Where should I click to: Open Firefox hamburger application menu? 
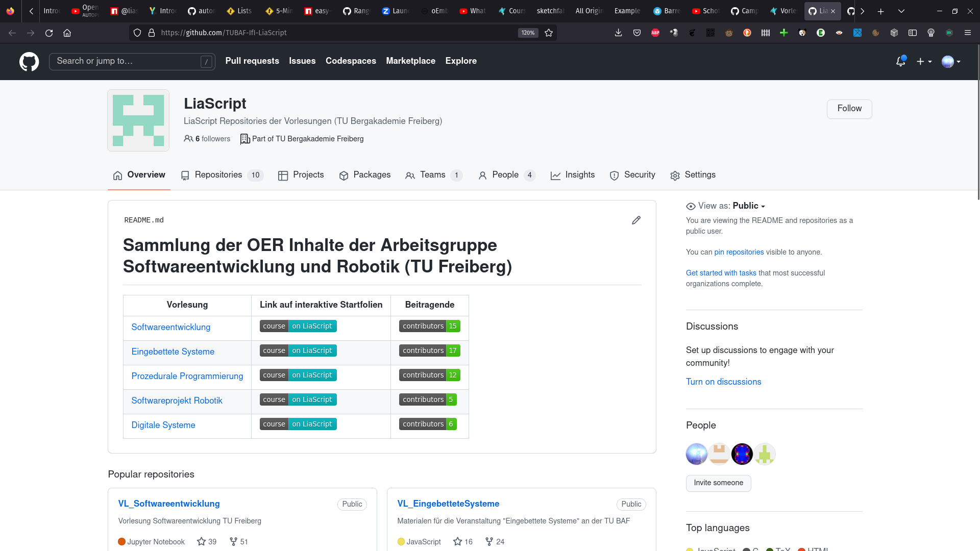(967, 33)
